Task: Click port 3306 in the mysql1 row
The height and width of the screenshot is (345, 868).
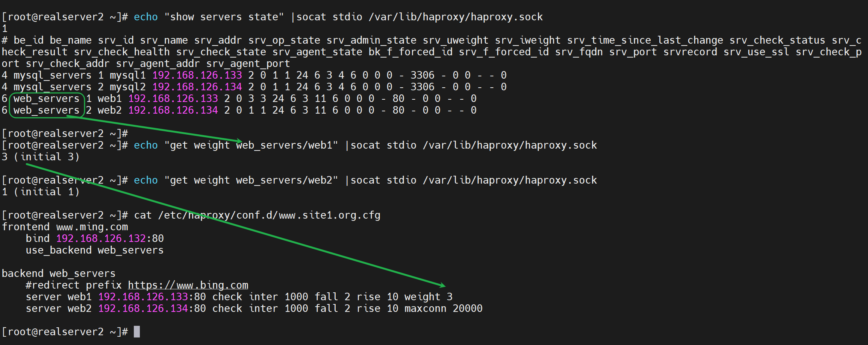Action: [422, 75]
